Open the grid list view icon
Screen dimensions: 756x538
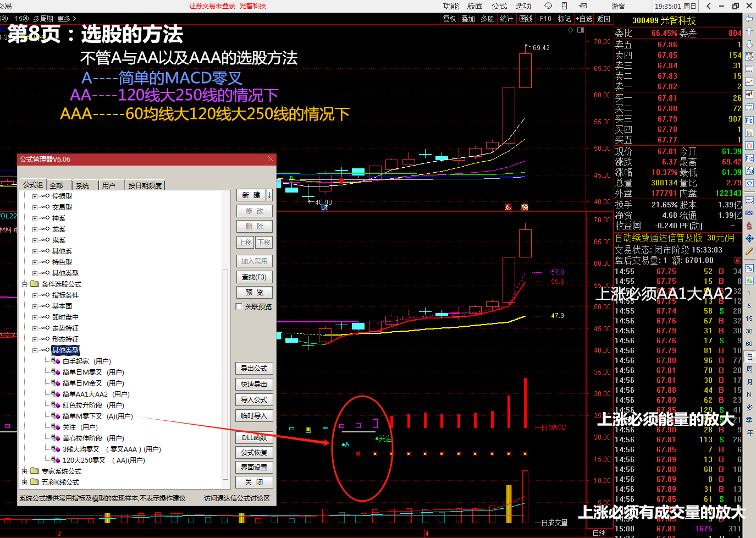(x=749, y=69)
